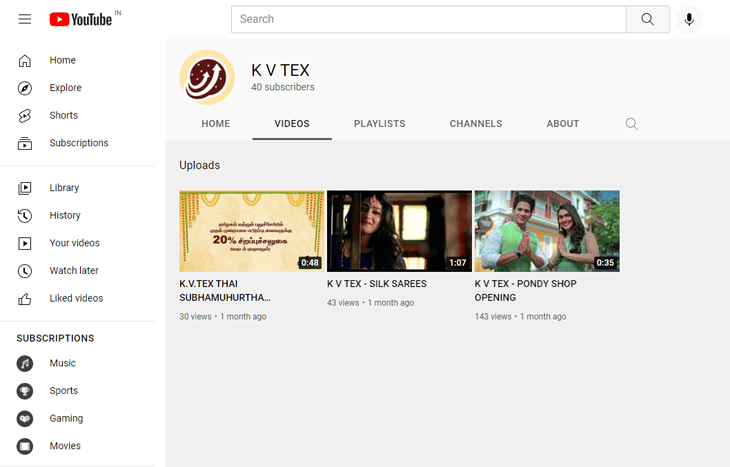Click the 30 views metadata text

pyautogui.click(x=195, y=317)
